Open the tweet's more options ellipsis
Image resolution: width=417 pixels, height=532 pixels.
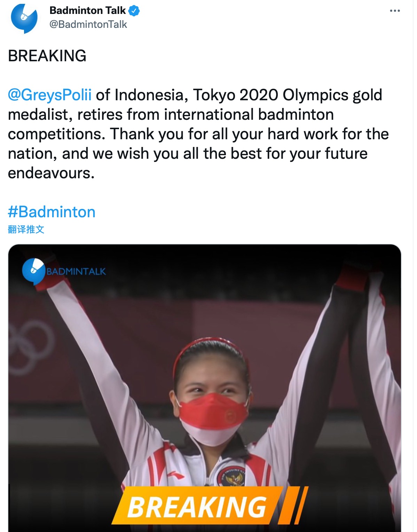tap(395, 11)
